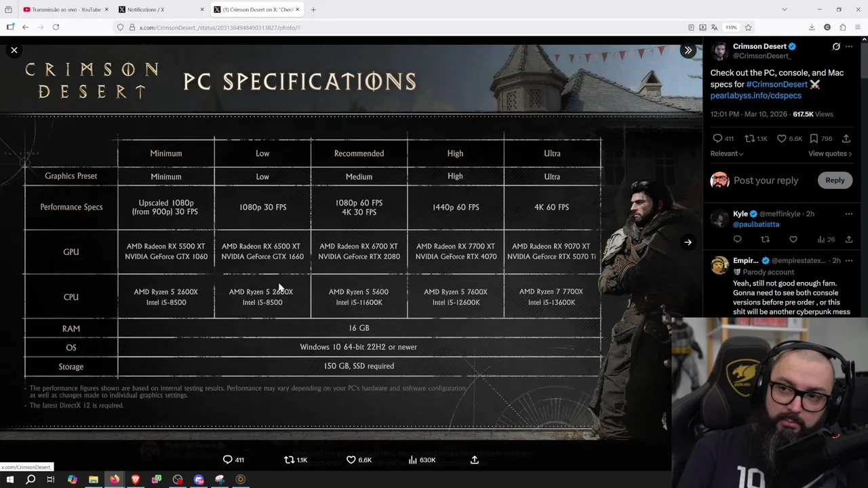Open the @CrimsonDesert_ handle
The image size is (868, 488).
coord(762,56)
